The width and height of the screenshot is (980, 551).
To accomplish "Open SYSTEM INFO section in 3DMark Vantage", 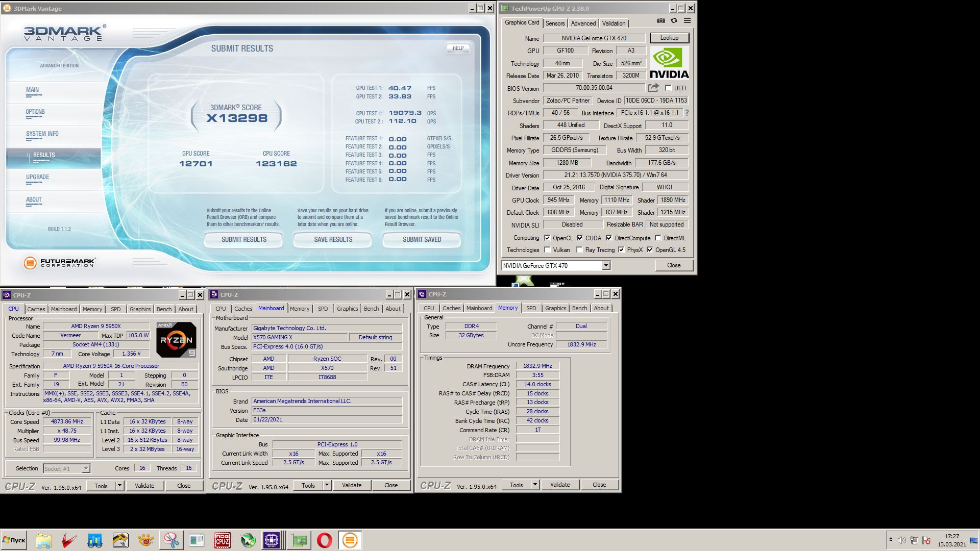I will pyautogui.click(x=42, y=134).
